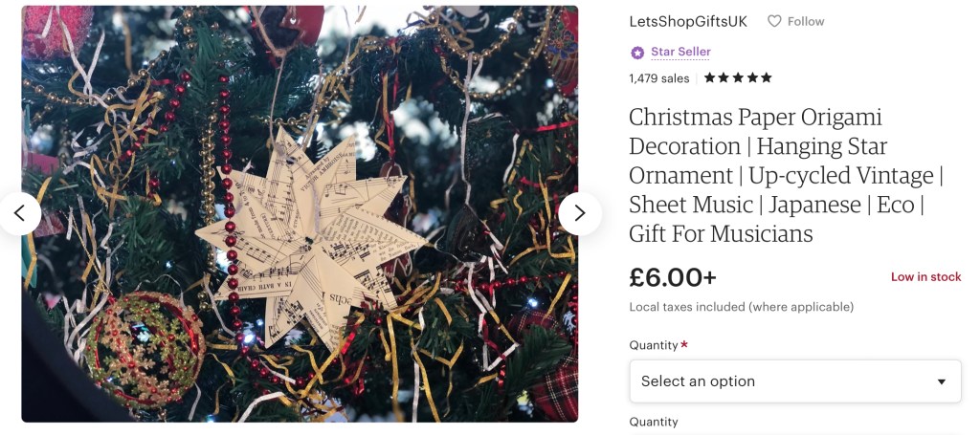Click the Low in stock notice
The height and width of the screenshot is (435, 980).
click(x=925, y=277)
